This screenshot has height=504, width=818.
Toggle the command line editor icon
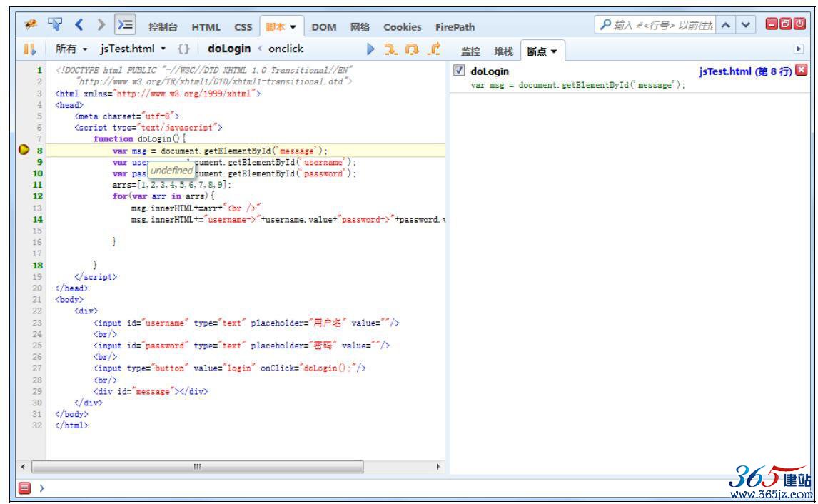[x=125, y=24]
